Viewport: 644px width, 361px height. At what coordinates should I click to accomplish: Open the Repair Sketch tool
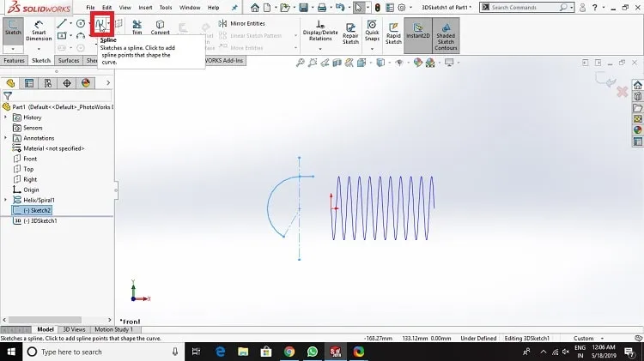350,33
